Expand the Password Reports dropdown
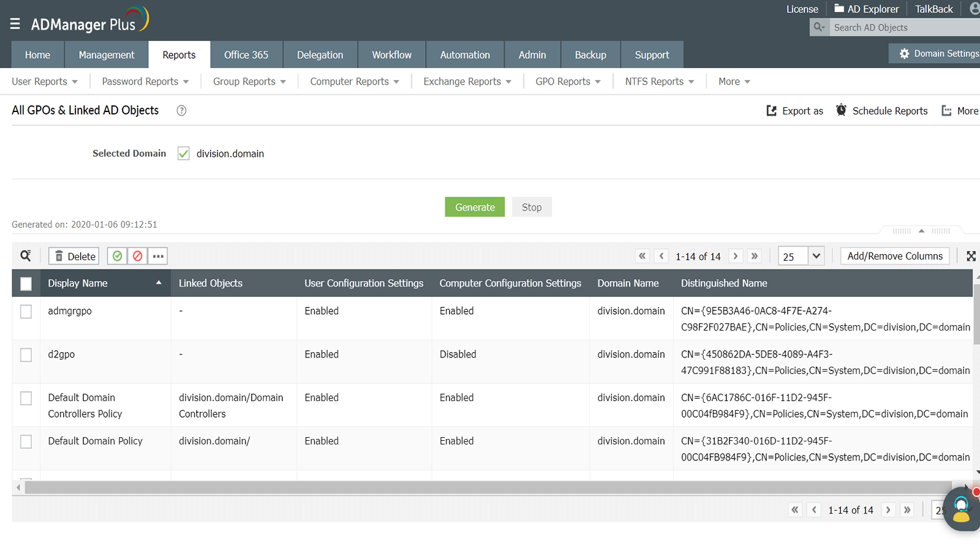980x551 pixels. [145, 81]
